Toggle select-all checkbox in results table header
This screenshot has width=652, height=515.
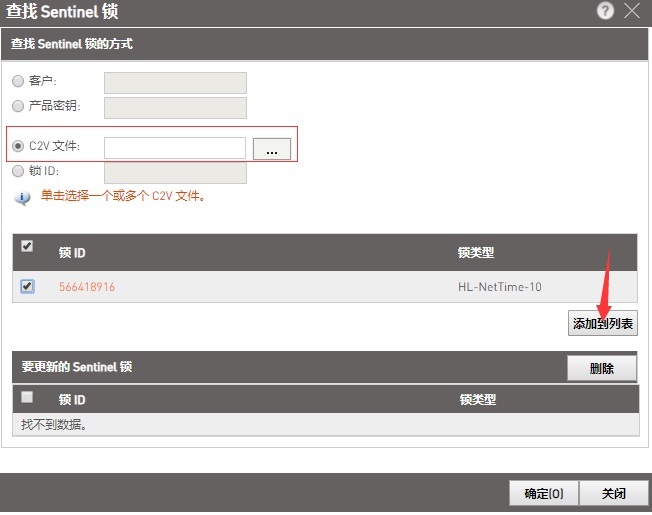(27, 246)
